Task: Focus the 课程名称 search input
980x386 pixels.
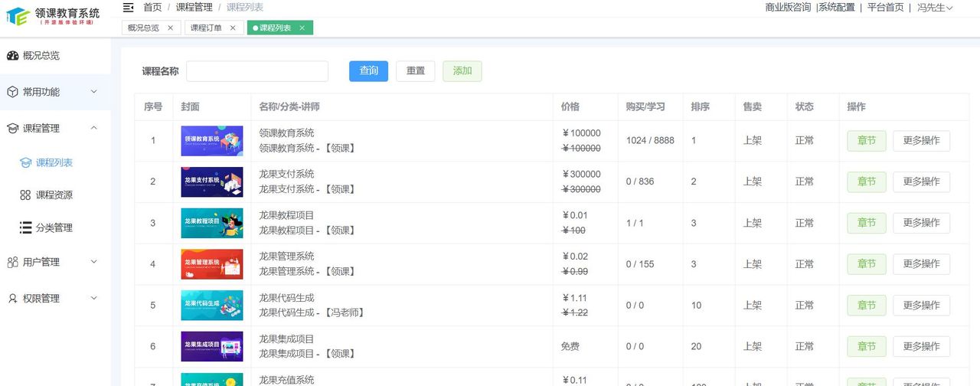Action: click(x=257, y=71)
